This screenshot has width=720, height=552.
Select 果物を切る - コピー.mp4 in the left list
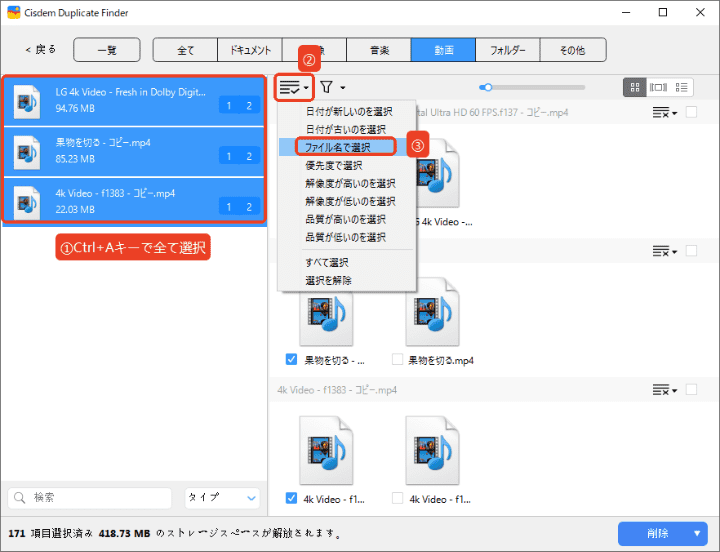click(134, 150)
